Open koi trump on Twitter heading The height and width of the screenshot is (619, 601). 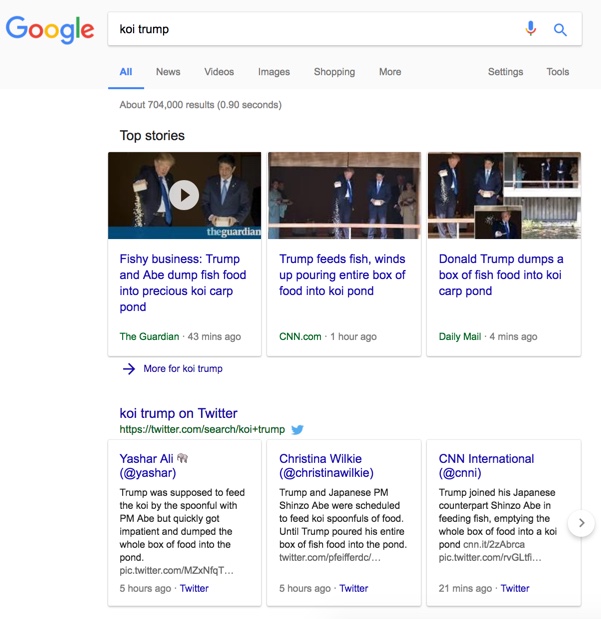178,413
